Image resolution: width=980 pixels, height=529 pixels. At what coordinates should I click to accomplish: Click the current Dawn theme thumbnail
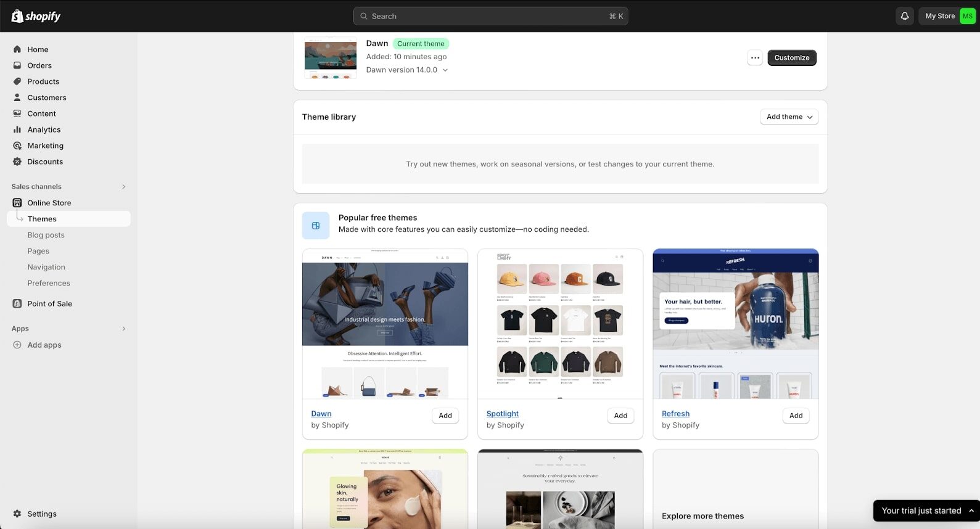331,57
